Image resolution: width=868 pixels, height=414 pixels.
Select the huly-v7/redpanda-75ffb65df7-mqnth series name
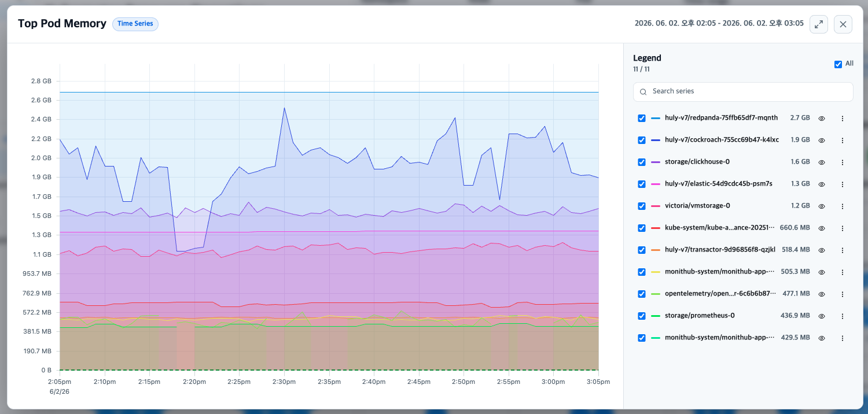(722, 118)
